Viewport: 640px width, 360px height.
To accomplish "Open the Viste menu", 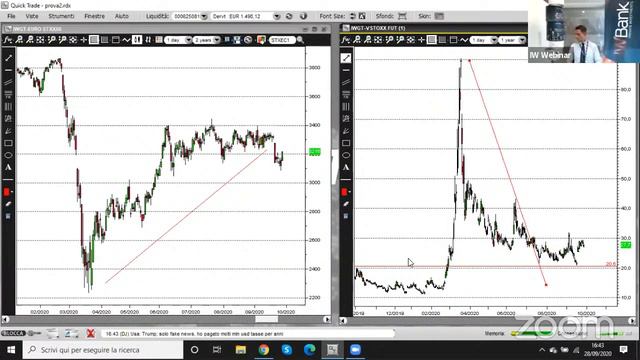I will tap(32, 16).
